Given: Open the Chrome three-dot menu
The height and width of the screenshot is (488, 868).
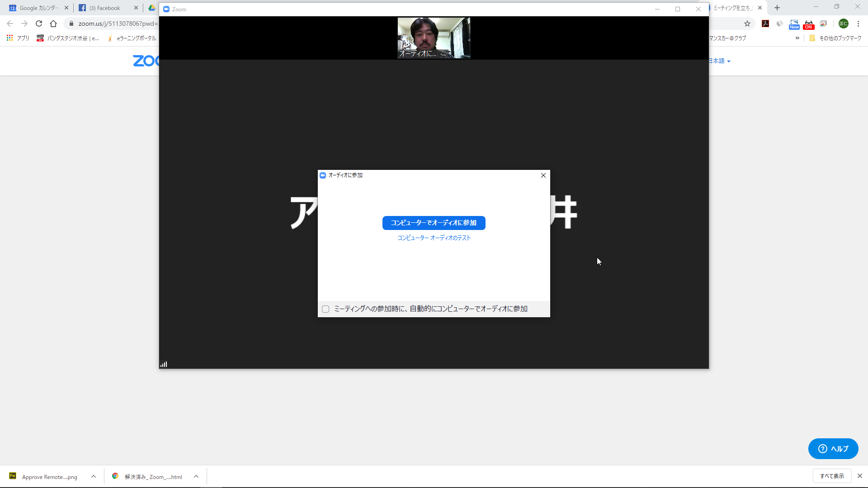Looking at the screenshot, I should coord(858,23).
